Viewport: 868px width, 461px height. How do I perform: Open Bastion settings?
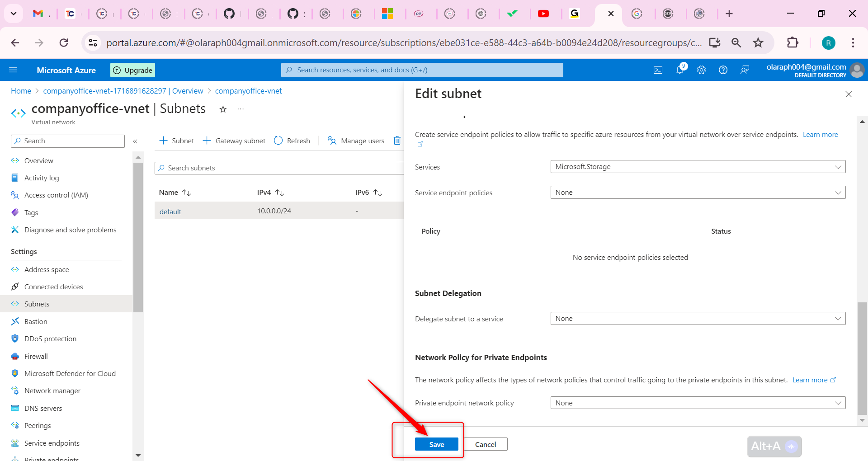(x=36, y=321)
